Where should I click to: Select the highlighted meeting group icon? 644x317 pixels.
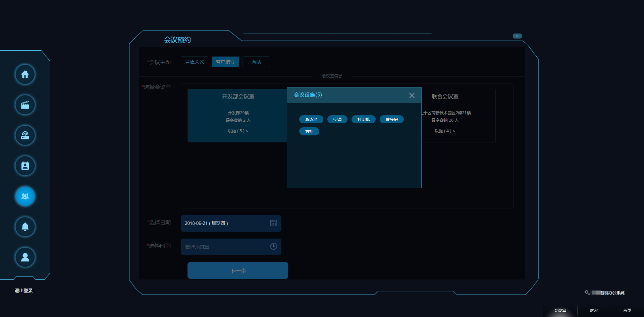tap(25, 196)
